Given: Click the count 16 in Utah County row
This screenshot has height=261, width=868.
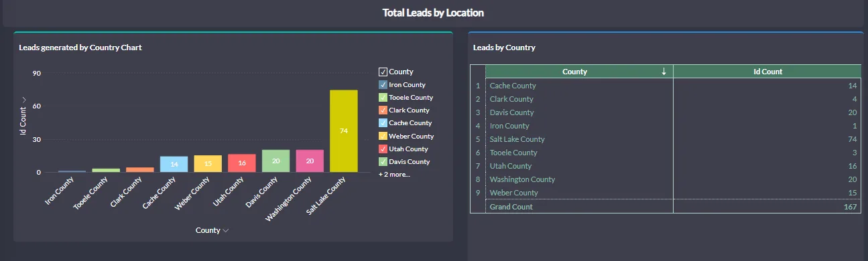Looking at the screenshot, I should 853,166.
